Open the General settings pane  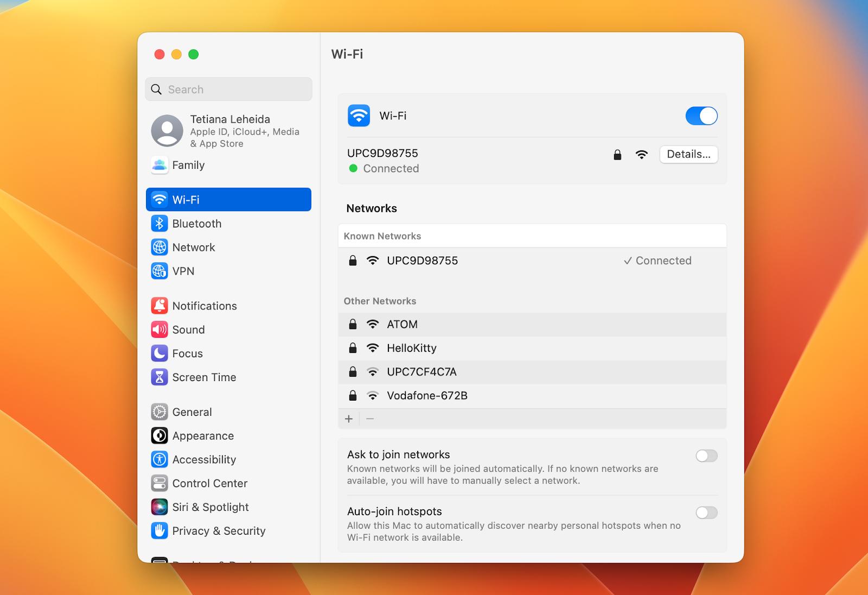tap(192, 412)
